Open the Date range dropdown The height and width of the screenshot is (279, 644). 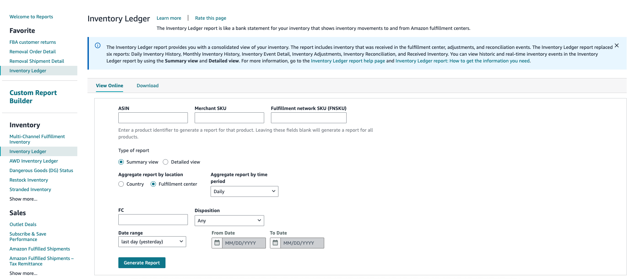coord(152,242)
